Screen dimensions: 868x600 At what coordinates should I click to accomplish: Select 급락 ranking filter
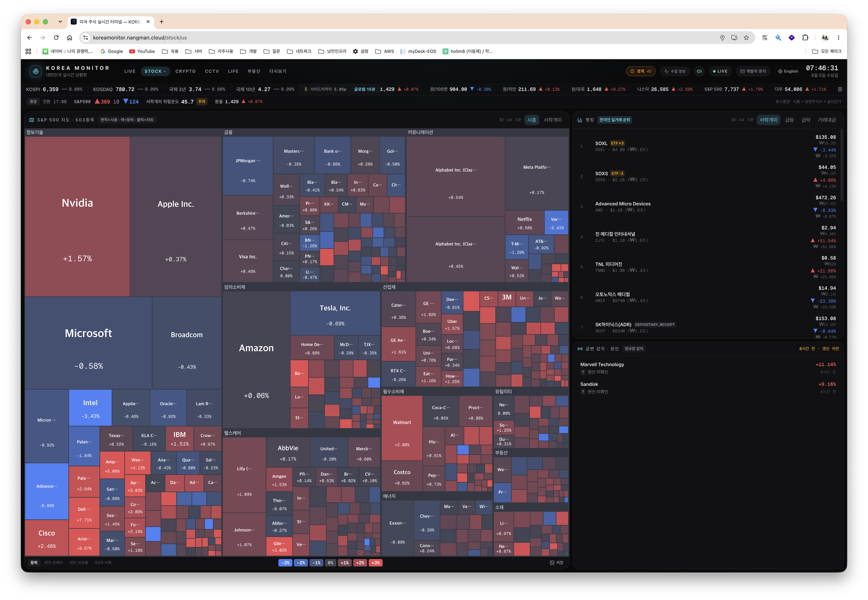pyautogui.click(x=806, y=120)
